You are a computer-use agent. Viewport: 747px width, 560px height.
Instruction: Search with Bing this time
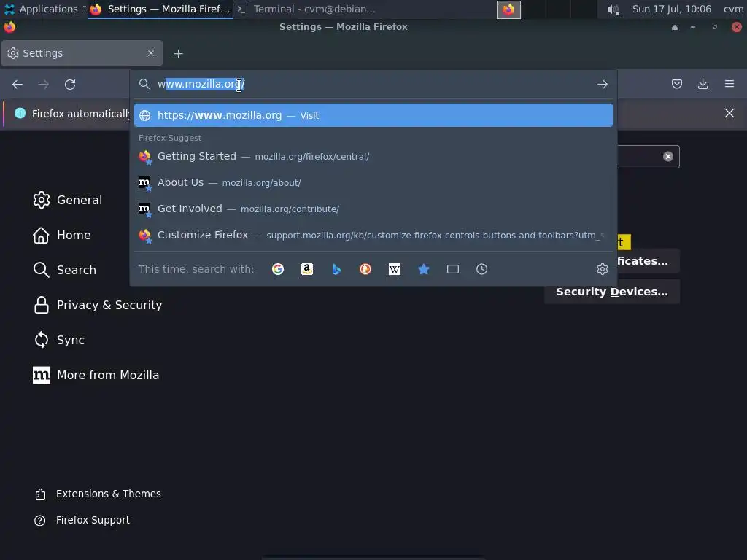[336, 269]
